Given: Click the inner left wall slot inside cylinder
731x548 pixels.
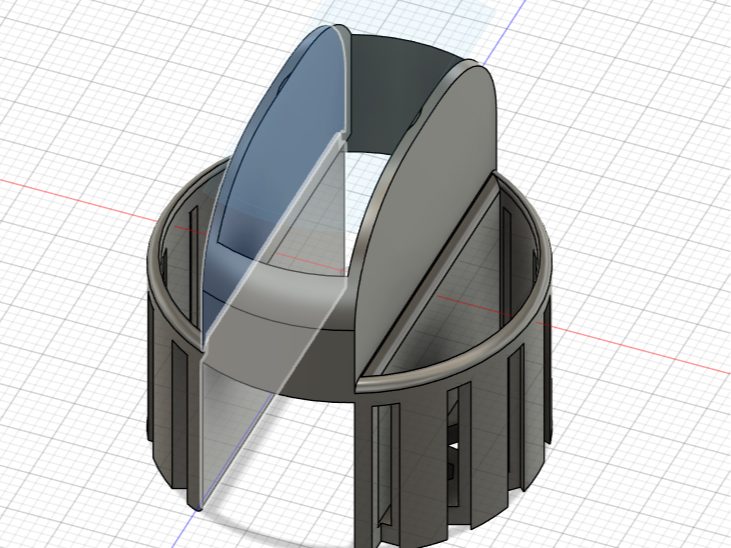Looking at the screenshot, I should [x=193, y=264].
